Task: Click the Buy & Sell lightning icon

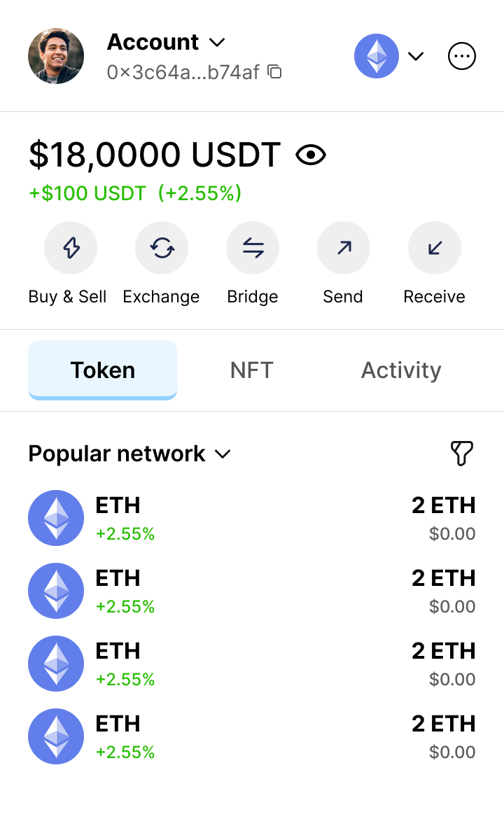Action: pos(71,248)
